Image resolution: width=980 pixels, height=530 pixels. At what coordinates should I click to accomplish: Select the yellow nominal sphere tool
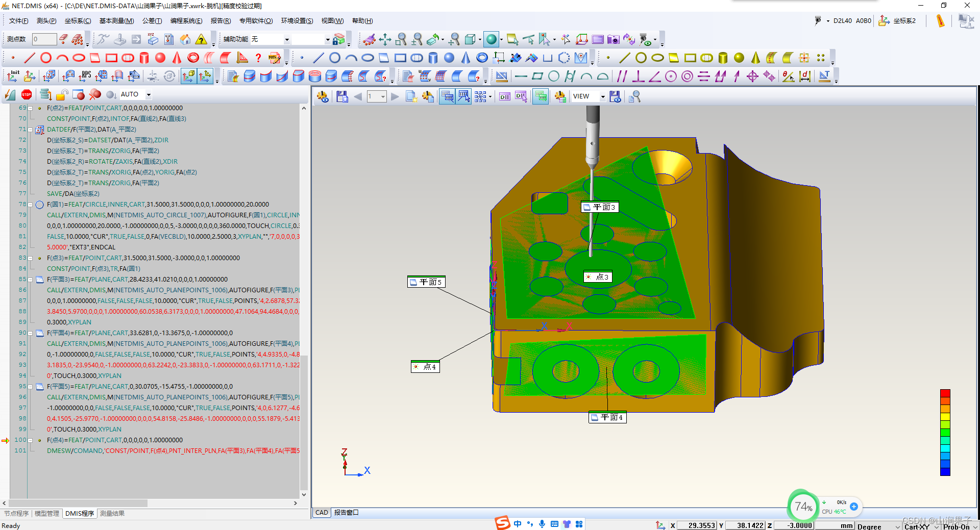tap(739, 58)
